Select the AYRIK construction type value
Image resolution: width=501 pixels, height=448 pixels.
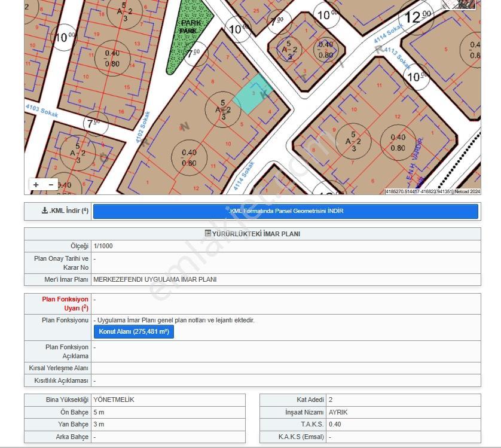[338, 412]
